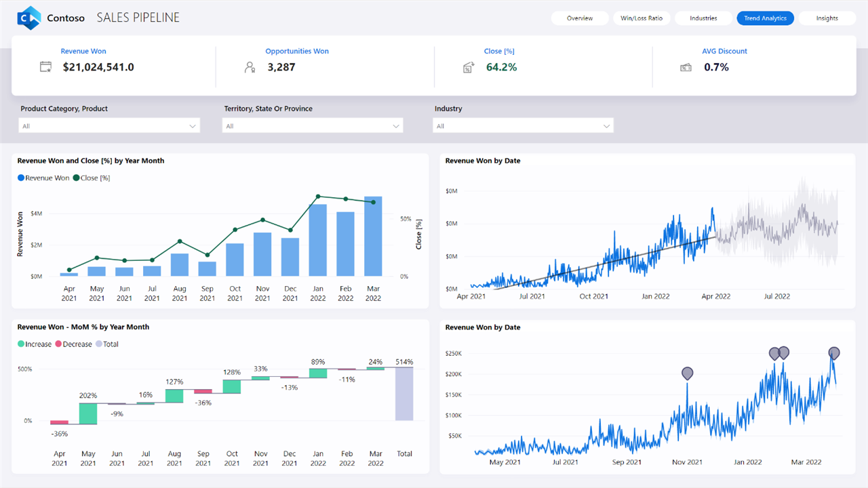The image size is (868, 488).
Task: Click the SALES PIPELINE header text
Action: [138, 18]
